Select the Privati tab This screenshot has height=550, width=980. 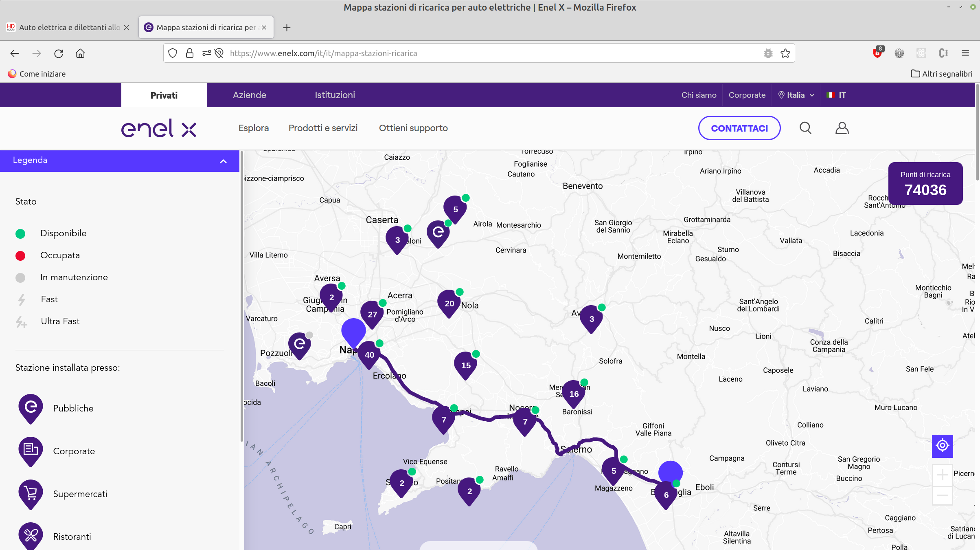click(x=164, y=95)
